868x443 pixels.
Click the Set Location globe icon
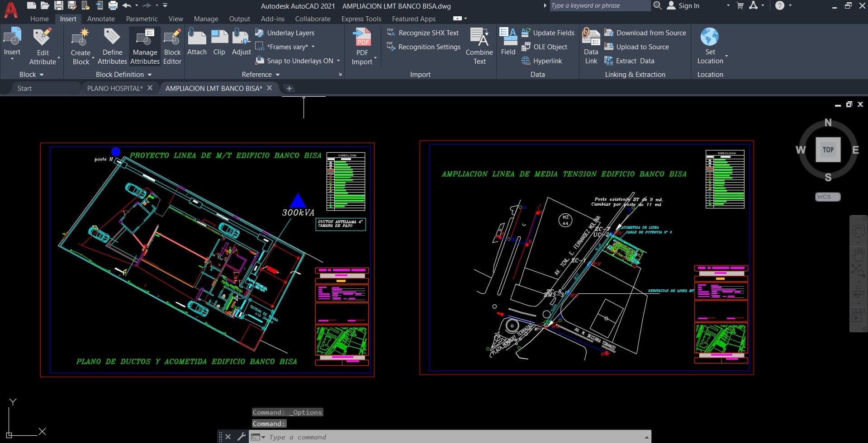709,37
